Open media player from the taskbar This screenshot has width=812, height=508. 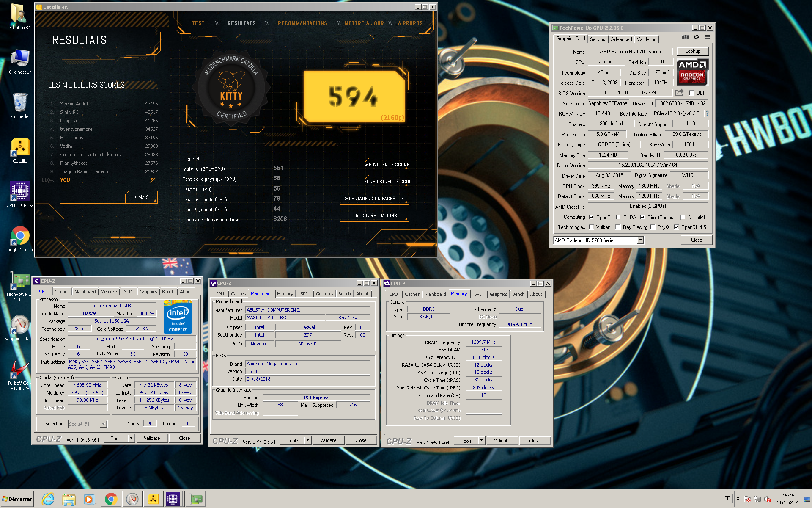pyautogui.click(x=90, y=499)
